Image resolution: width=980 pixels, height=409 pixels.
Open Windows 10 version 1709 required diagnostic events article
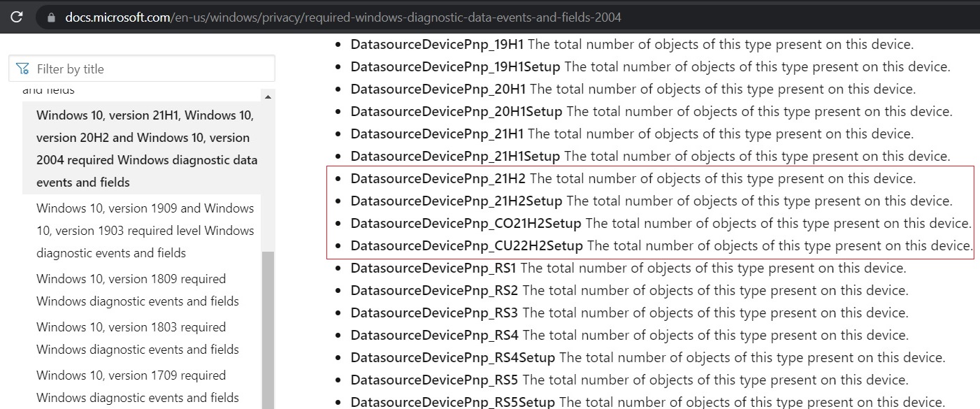coord(138,386)
